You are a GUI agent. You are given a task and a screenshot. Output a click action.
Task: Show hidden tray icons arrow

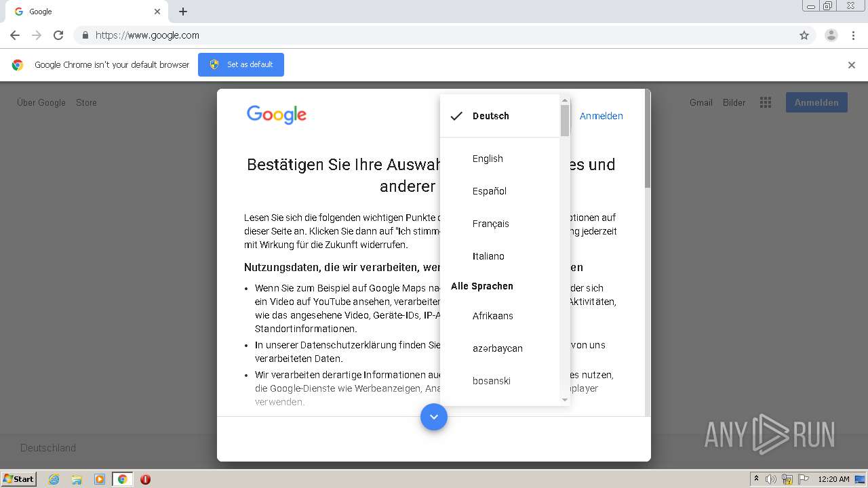(757, 479)
